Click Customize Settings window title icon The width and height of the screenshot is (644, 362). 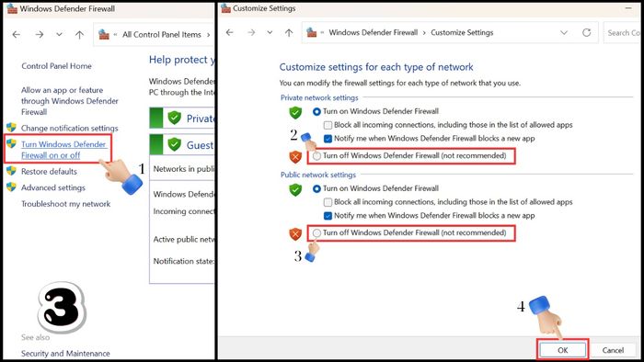(226, 8)
